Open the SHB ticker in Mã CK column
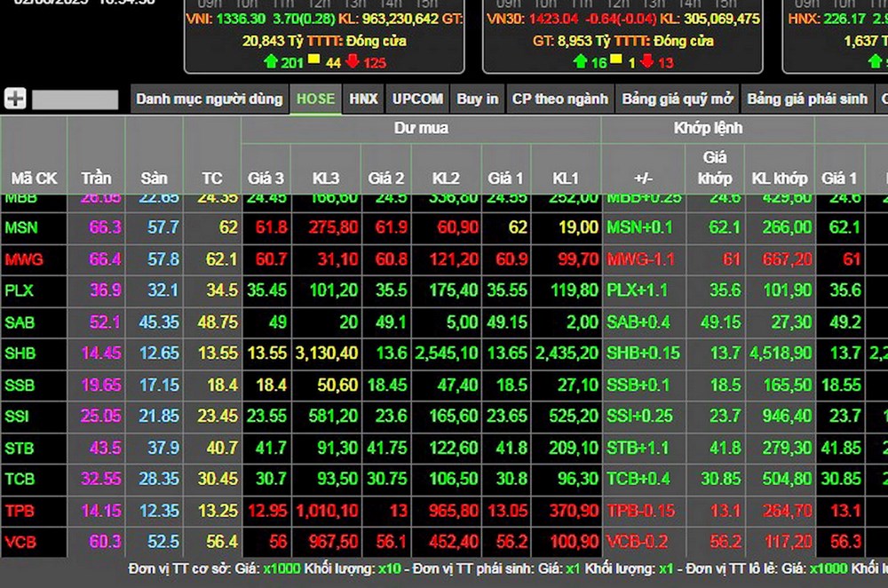 [x=20, y=354]
